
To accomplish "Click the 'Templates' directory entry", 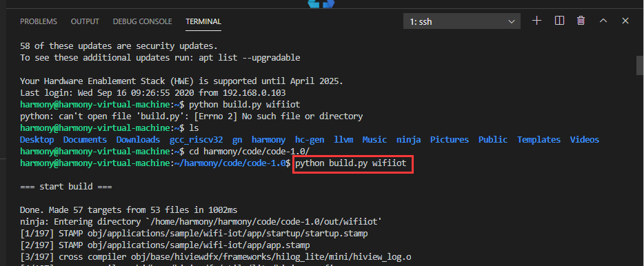I will pyautogui.click(x=539, y=140).
